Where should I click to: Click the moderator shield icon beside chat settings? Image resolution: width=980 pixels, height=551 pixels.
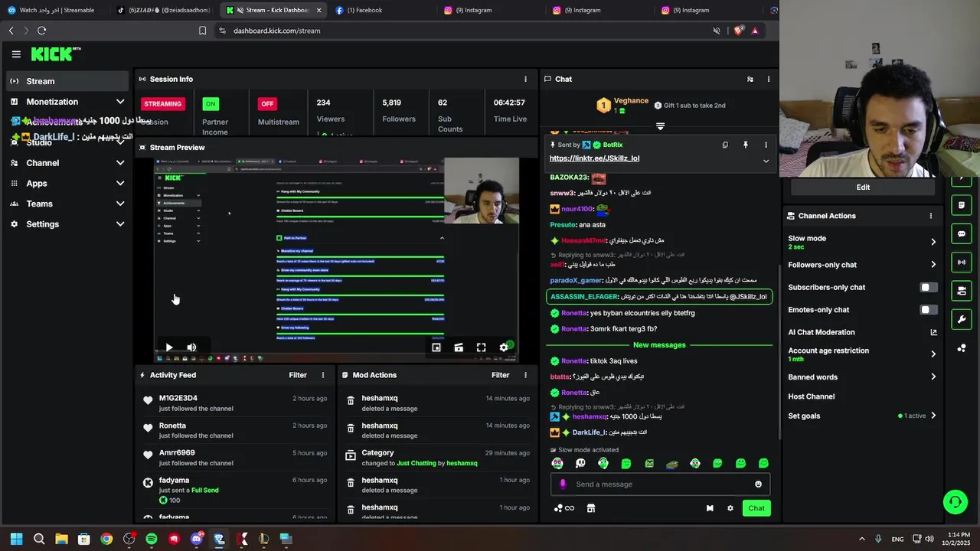710,508
